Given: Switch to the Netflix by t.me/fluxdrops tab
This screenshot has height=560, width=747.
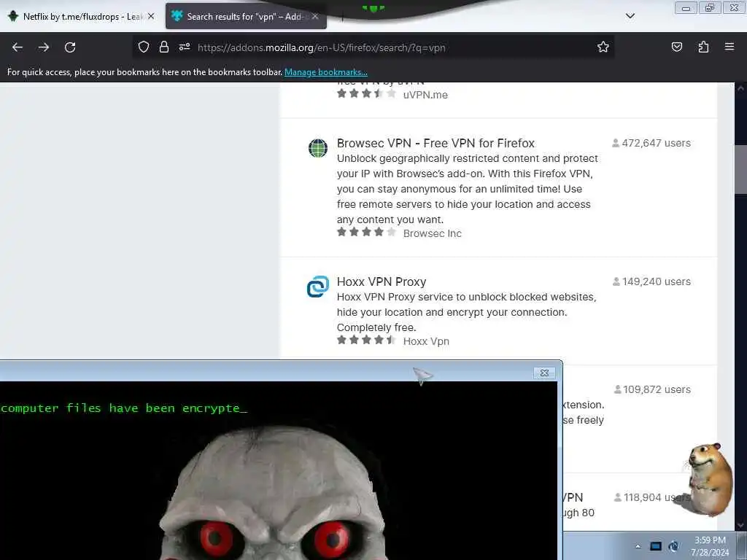Looking at the screenshot, I should pos(80,17).
